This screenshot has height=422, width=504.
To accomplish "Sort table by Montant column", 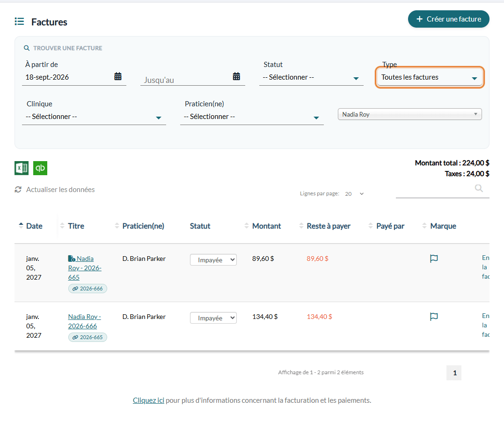I will point(263,226).
